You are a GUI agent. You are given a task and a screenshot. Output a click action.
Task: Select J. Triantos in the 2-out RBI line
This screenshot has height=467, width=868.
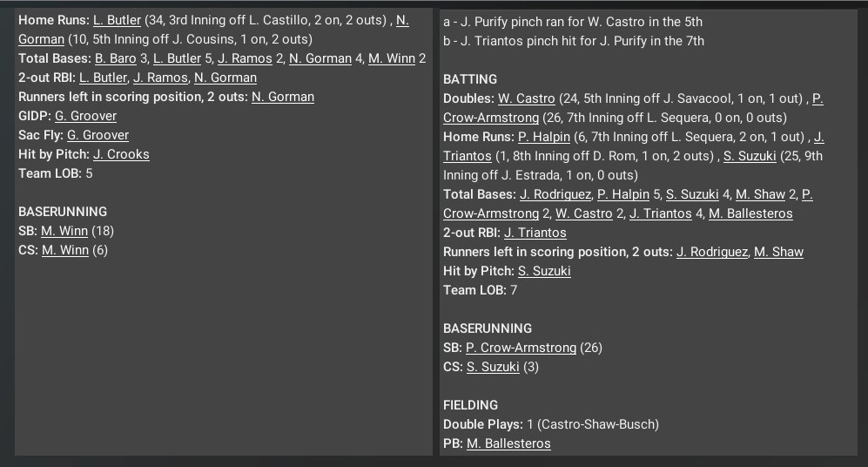(x=535, y=233)
